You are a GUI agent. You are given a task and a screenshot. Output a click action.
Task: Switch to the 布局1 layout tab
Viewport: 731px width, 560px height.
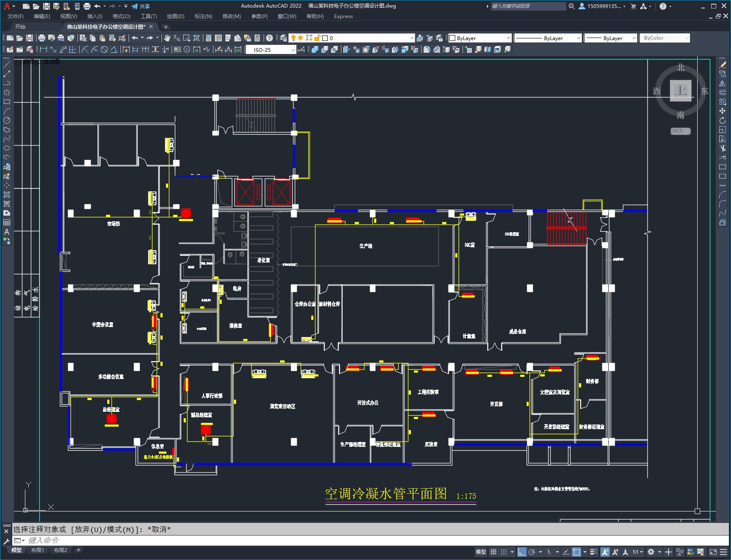[x=38, y=550]
